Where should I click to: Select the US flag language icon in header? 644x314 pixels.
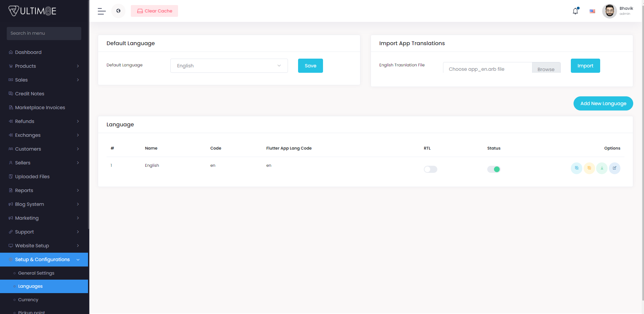592,11
